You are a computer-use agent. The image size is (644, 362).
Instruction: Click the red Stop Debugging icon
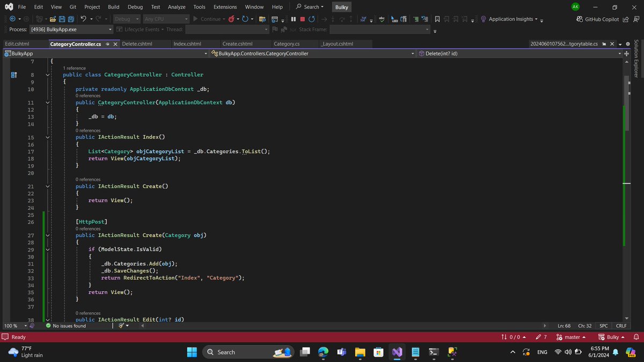(x=302, y=19)
